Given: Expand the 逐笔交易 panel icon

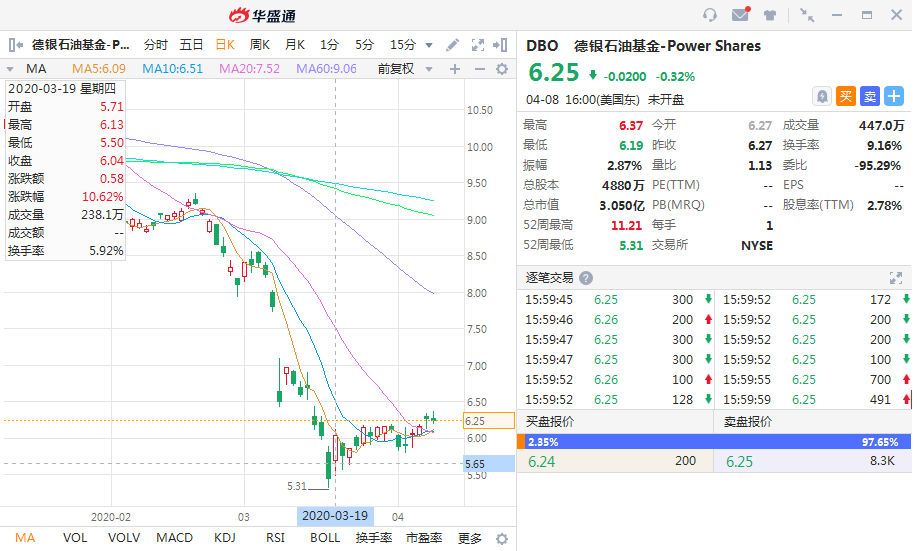Looking at the screenshot, I should click(x=895, y=278).
